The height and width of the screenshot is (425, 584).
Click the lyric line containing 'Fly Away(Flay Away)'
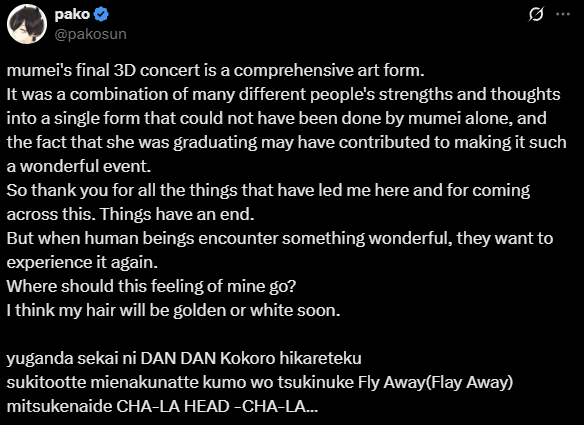click(x=260, y=383)
